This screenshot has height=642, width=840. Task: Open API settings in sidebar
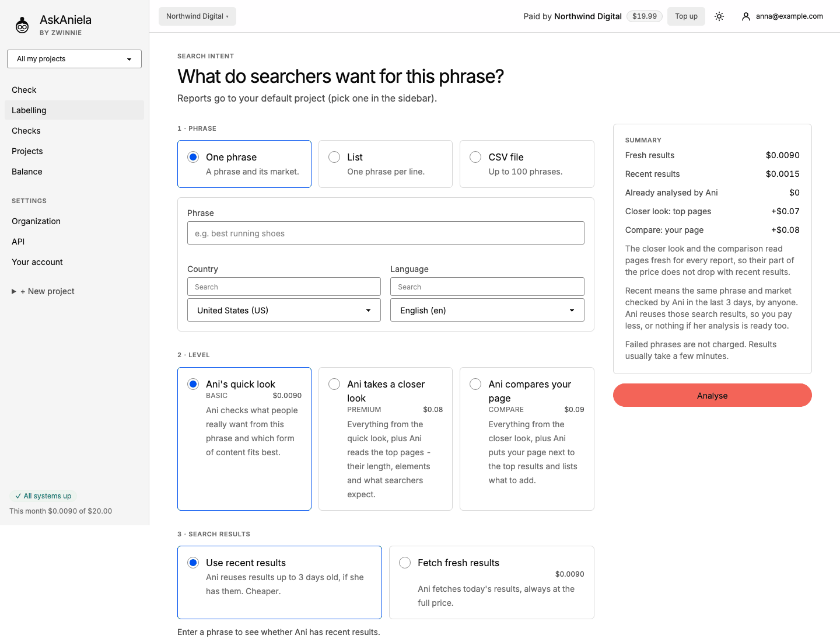pos(74,242)
